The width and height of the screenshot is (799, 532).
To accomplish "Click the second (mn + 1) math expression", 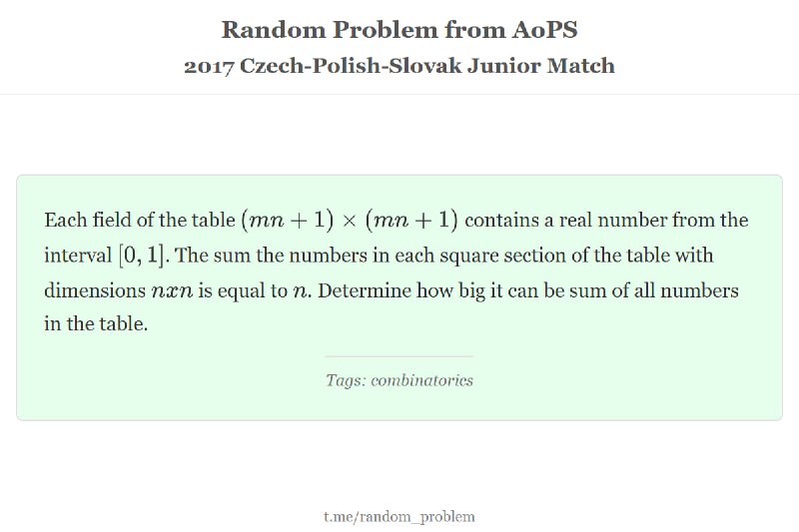I will (x=411, y=220).
